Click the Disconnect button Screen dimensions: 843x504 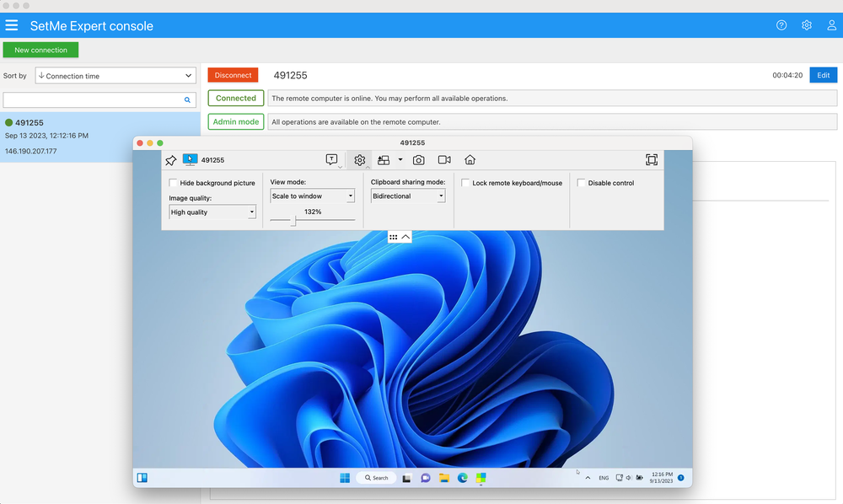232,74
